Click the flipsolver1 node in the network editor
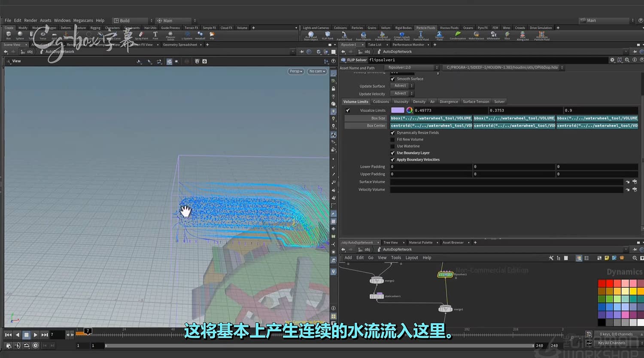 (x=445, y=274)
